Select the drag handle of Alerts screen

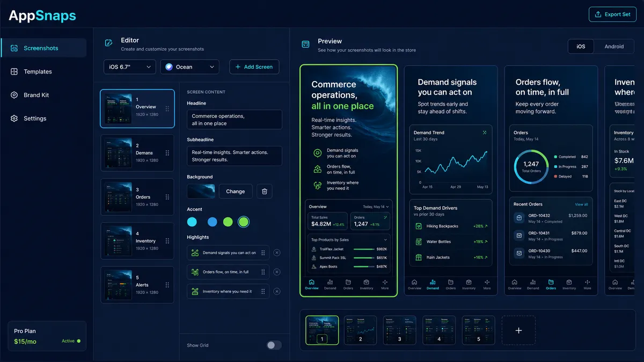(167, 285)
